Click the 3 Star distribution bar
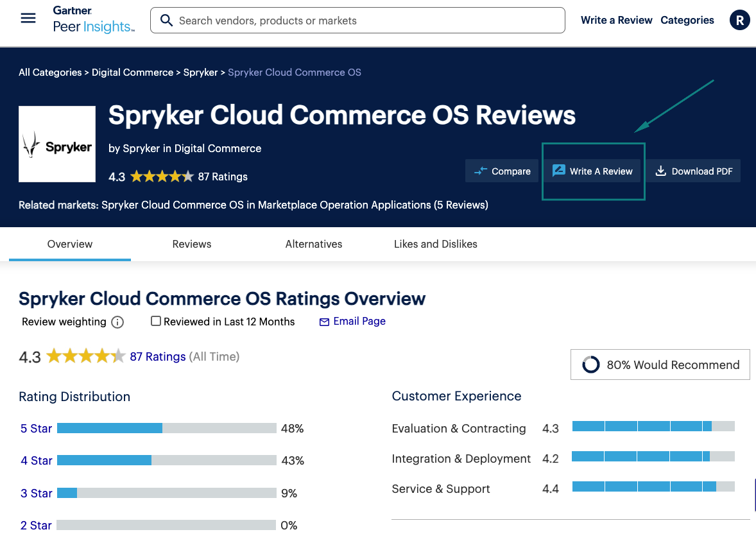The image size is (756, 541). 167,493
